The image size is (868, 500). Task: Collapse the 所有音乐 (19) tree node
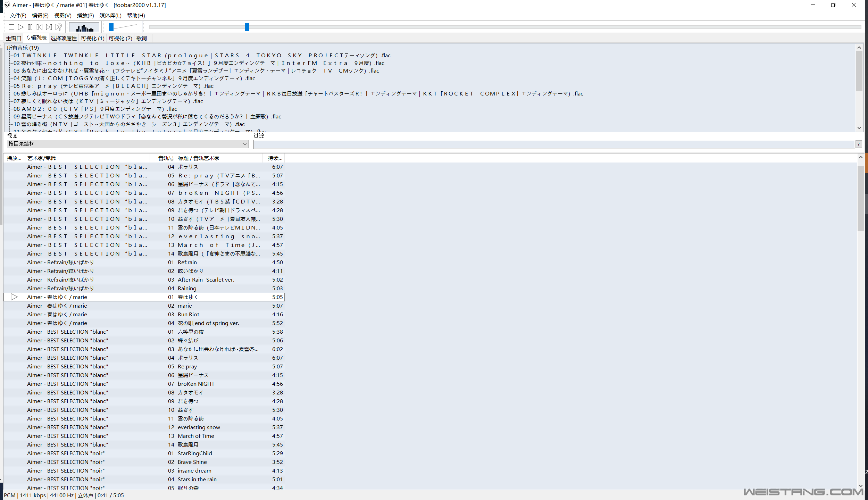click(x=23, y=48)
